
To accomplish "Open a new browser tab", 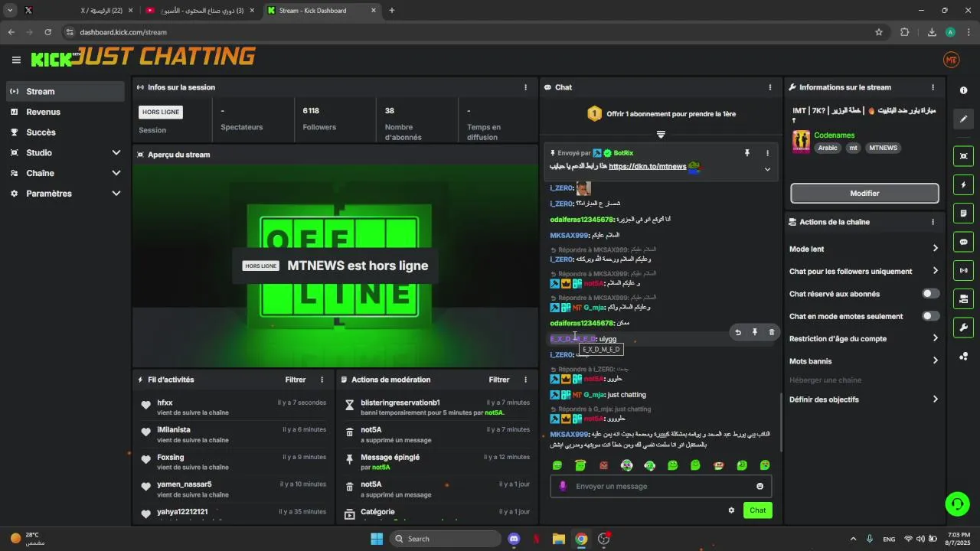I will tap(392, 11).
